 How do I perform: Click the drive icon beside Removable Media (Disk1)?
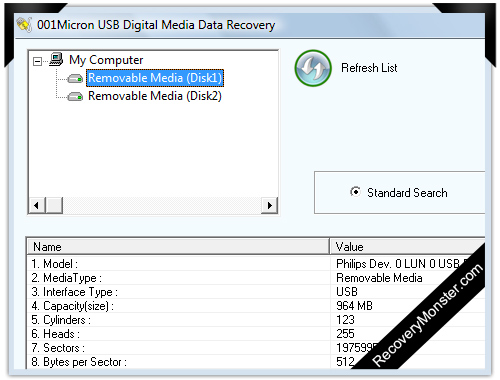(75, 79)
